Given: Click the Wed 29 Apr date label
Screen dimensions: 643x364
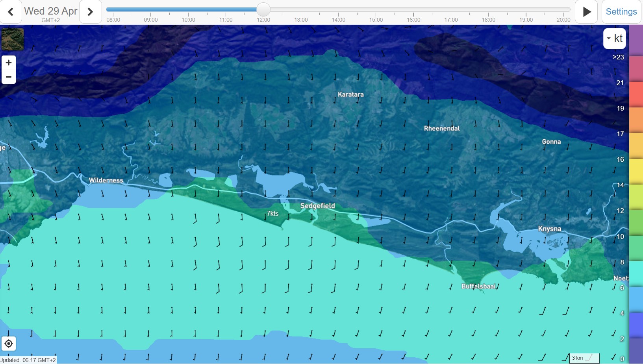Looking at the screenshot, I should pyautogui.click(x=50, y=11).
